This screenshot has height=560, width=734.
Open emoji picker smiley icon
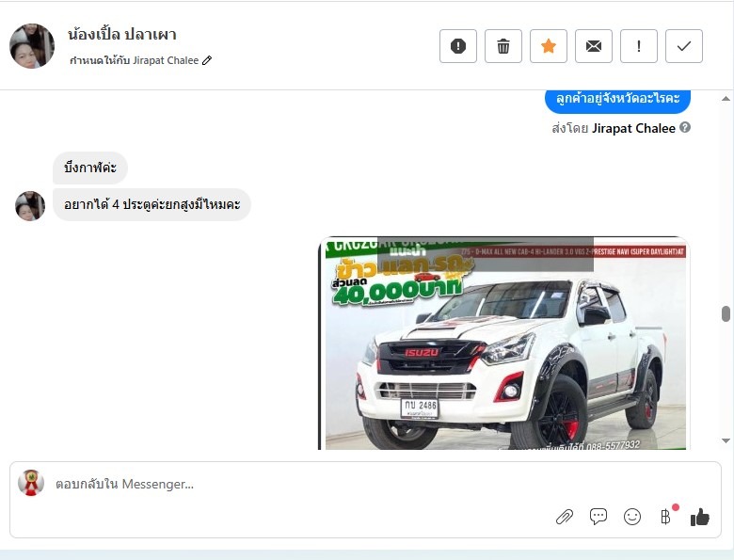click(632, 517)
